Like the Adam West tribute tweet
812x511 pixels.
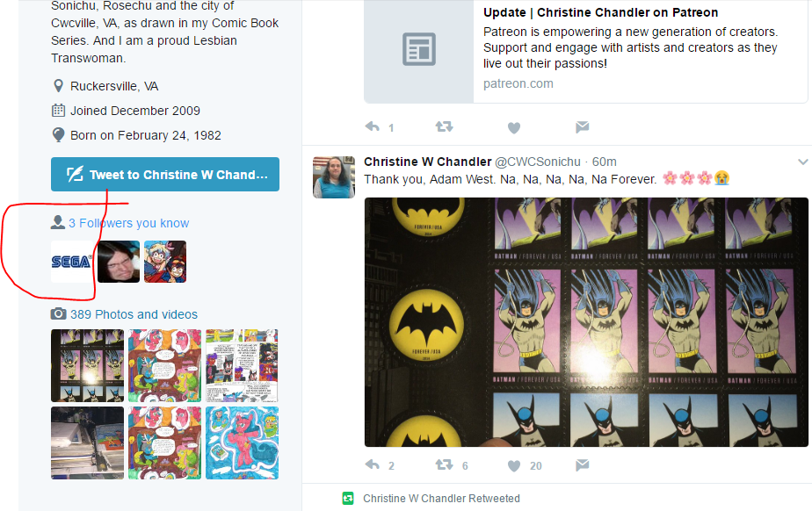(x=514, y=465)
